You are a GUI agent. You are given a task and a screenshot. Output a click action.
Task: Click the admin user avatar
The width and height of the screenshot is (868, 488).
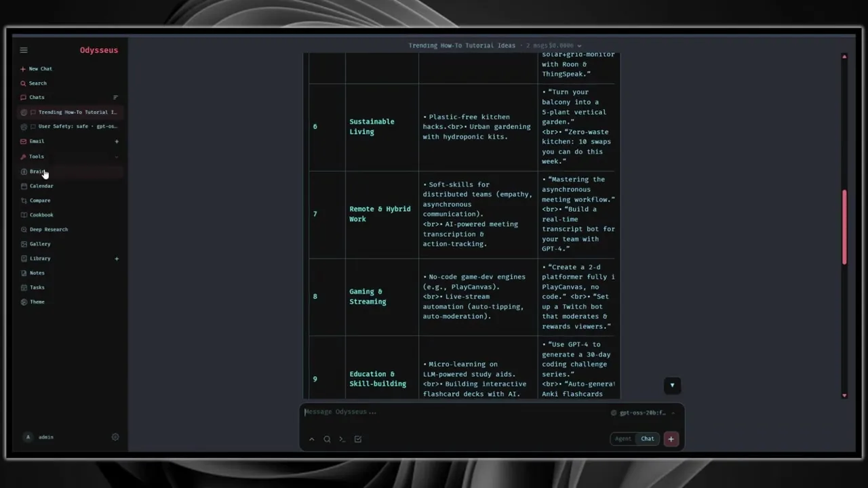coord(28,437)
